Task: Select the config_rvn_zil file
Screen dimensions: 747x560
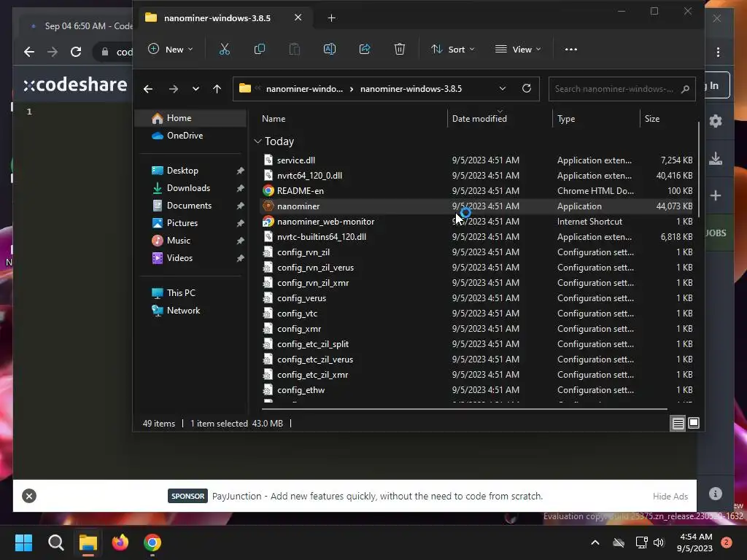Action: (x=477, y=252)
